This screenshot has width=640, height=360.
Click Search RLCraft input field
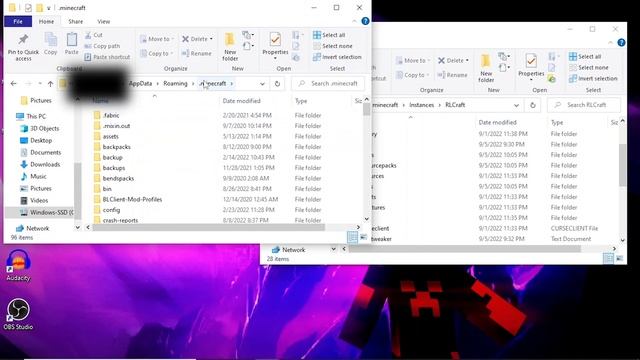click(584, 105)
